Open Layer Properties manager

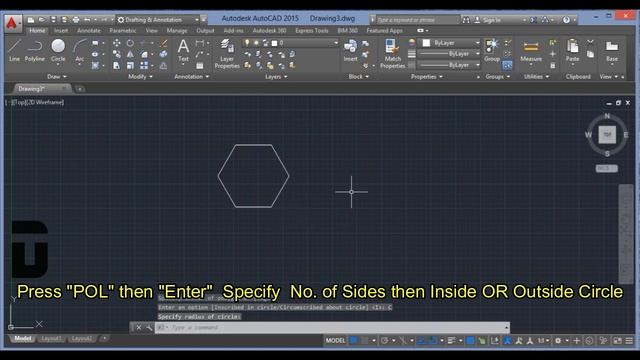click(227, 53)
